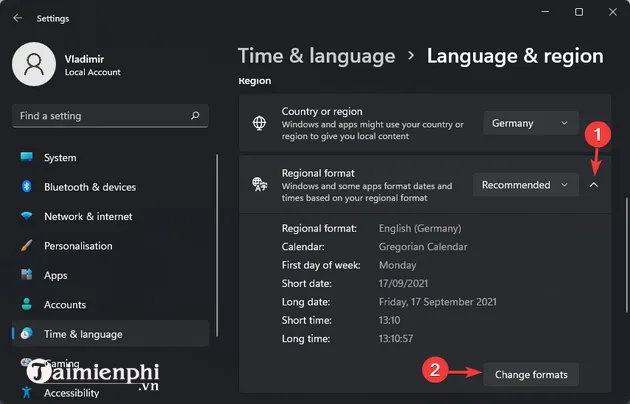
Task: Click the Accounts person icon
Action: [x=26, y=305]
